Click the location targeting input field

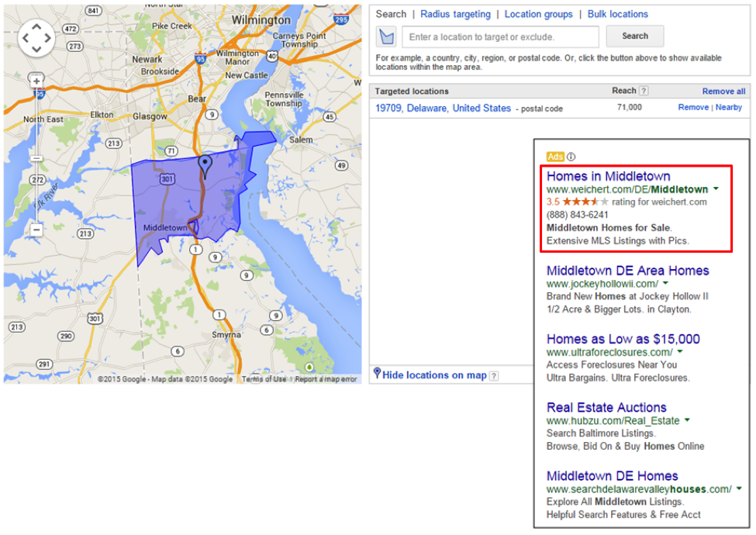(x=499, y=36)
